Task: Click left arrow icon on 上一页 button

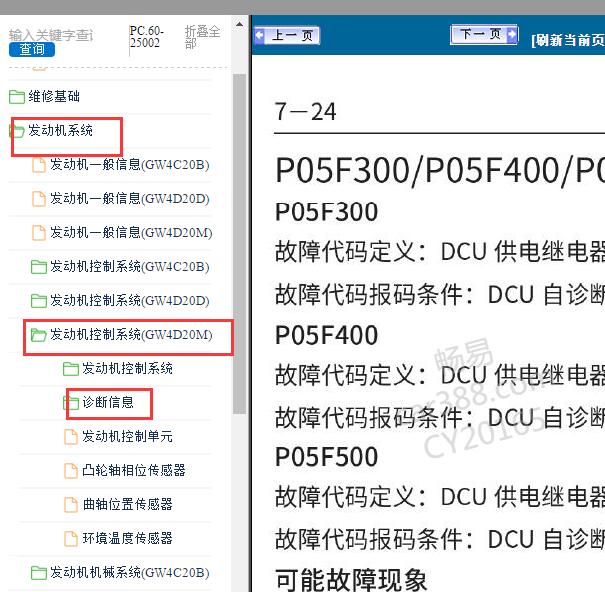Action: click(260, 36)
